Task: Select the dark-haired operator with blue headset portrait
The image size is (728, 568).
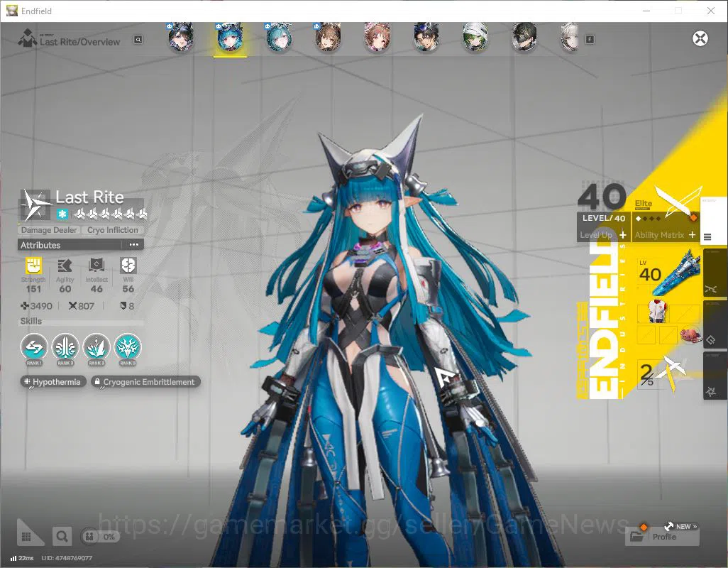Action: pyautogui.click(x=426, y=38)
